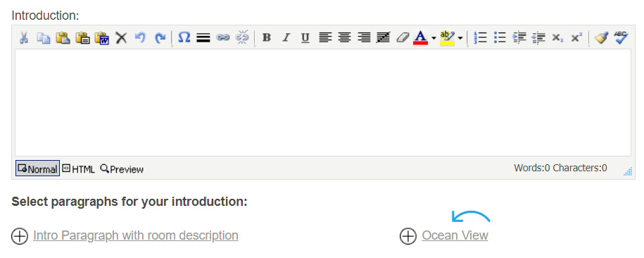Screen dimensions: 644x258
Task: Click the horizontal rule icon
Action: click(x=203, y=38)
